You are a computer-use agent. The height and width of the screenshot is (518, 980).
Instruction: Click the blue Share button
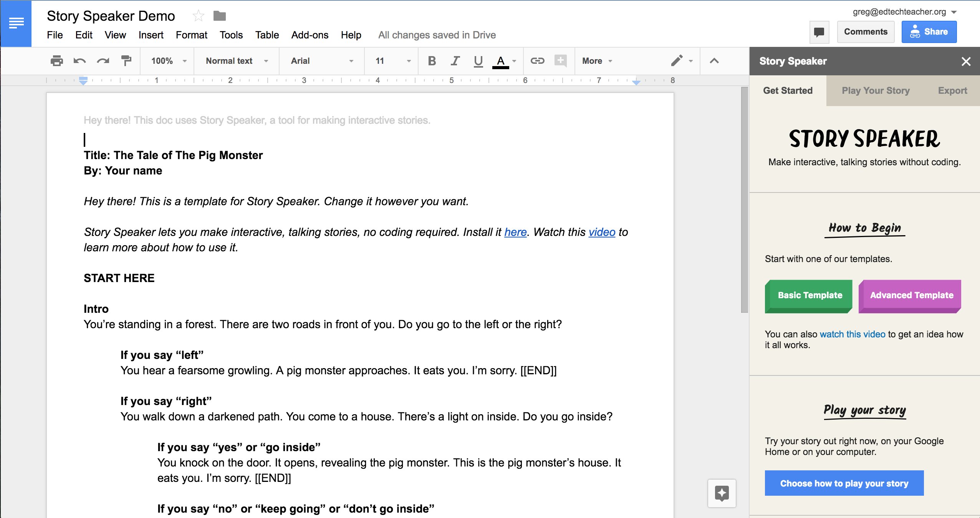[x=929, y=32]
